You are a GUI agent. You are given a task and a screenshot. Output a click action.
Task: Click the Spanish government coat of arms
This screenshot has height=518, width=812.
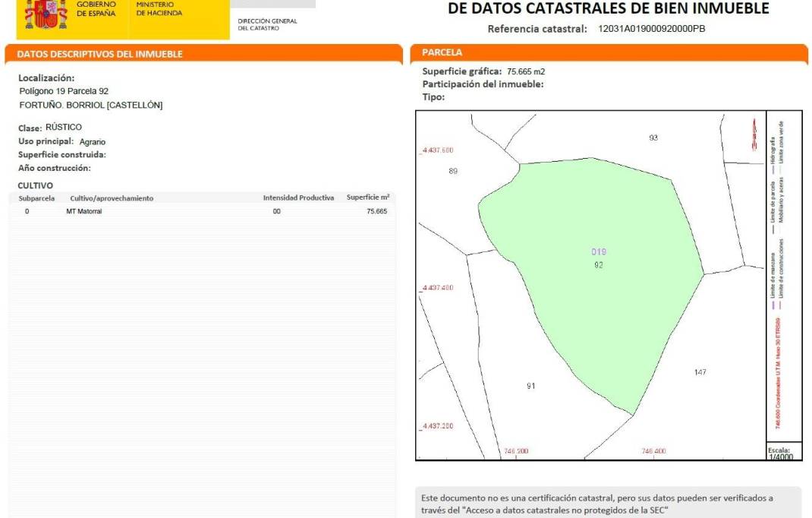46,14
